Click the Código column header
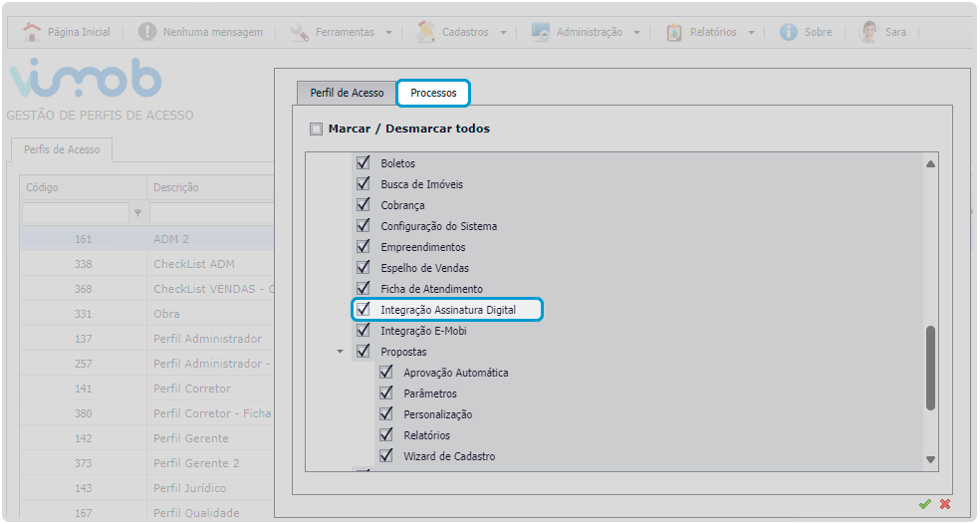The width and height of the screenshot is (980, 524). click(83, 187)
